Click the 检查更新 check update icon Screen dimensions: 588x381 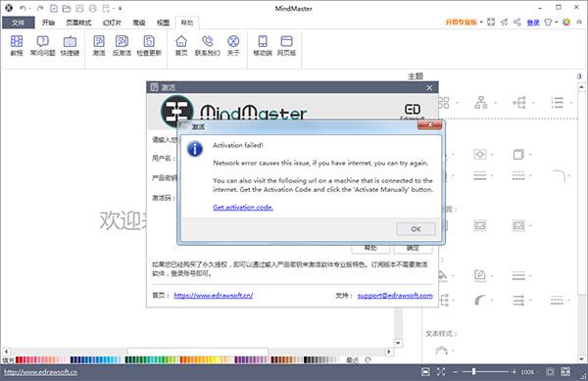coord(149,45)
